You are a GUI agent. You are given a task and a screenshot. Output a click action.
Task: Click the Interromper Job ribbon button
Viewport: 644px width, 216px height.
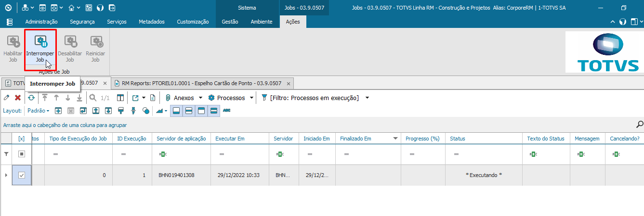(x=40, y=49)
